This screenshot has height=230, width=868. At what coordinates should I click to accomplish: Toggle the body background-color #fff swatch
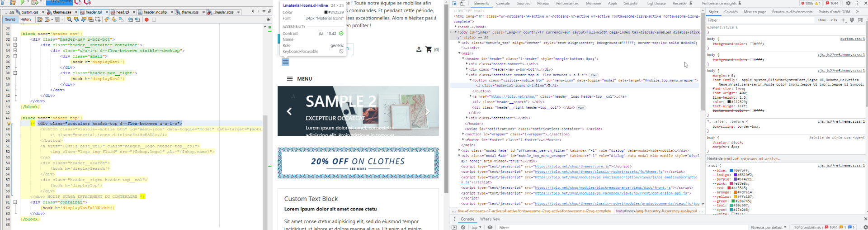[752, 44]
